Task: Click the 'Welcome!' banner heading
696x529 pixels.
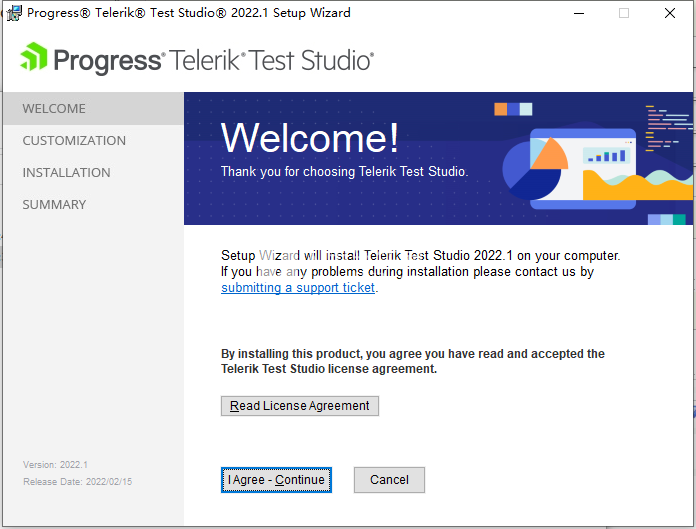Action: pyautogui.click(x=309, y=138)
